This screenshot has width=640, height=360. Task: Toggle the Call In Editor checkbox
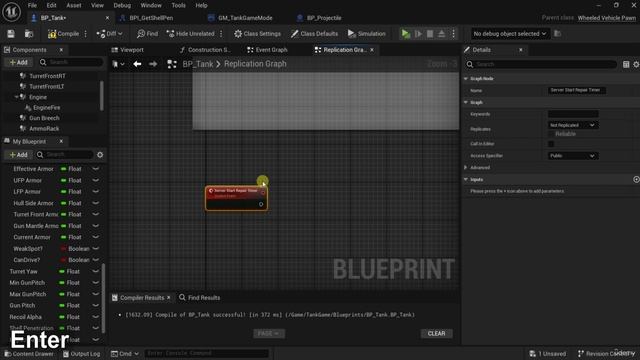(x=551, y=144)
